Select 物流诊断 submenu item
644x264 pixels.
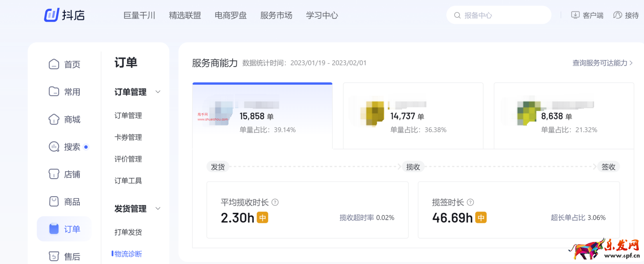(128, 254)
